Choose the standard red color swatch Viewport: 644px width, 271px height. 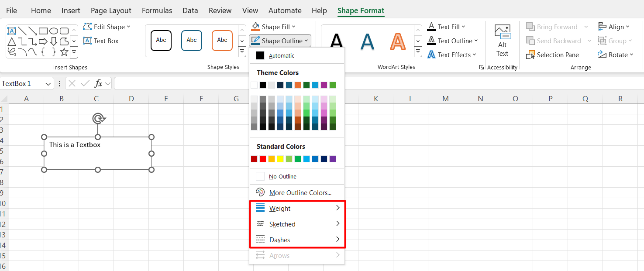[x=263, y=159]
